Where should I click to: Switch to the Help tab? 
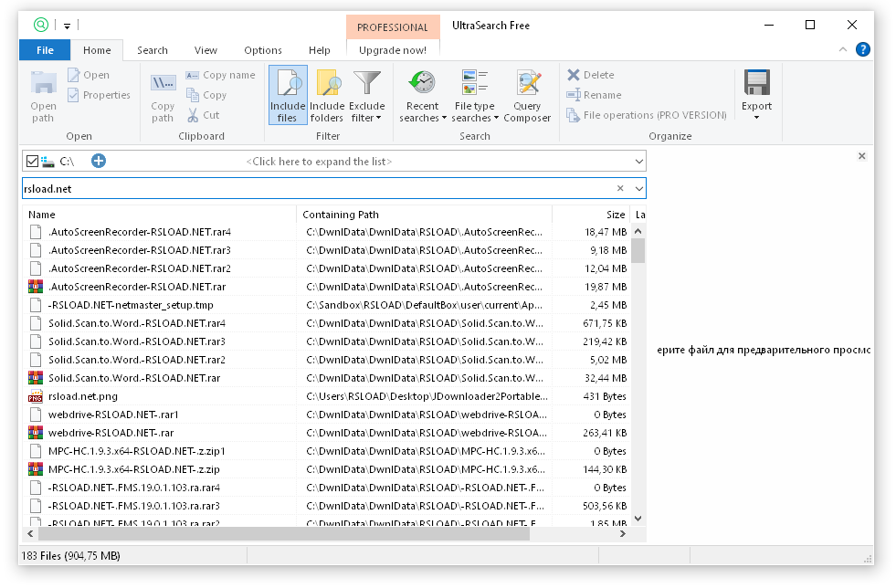coord(320,50)
